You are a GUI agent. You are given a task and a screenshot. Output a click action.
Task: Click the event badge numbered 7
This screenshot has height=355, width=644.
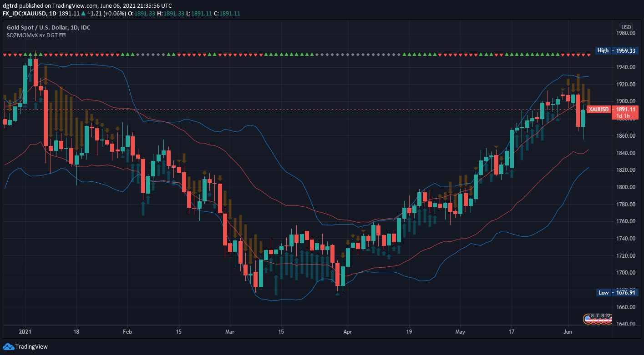point(598,316)
